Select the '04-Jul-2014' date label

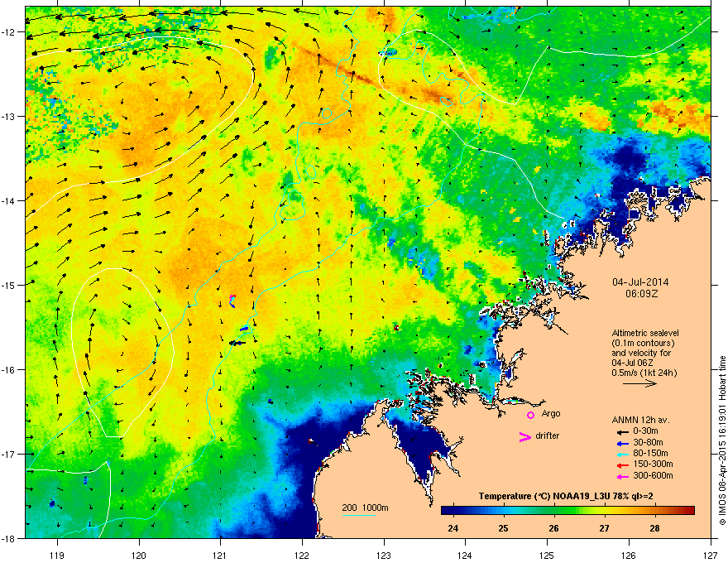coord(640,282)
